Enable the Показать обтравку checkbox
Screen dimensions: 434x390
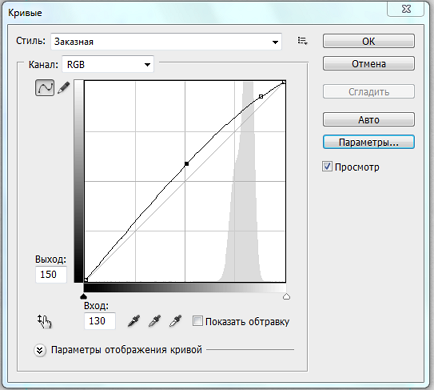pos(197,321)
